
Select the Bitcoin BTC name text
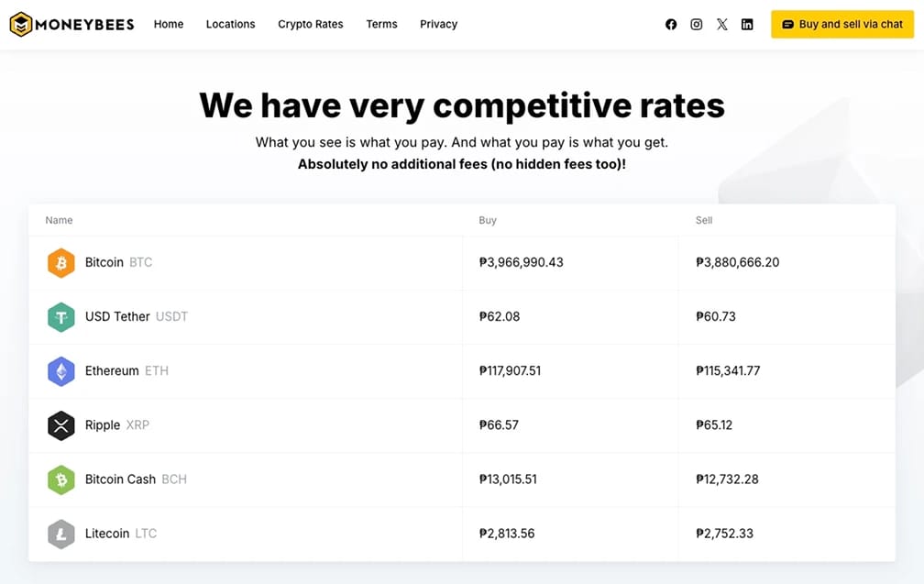click(118, 262)
